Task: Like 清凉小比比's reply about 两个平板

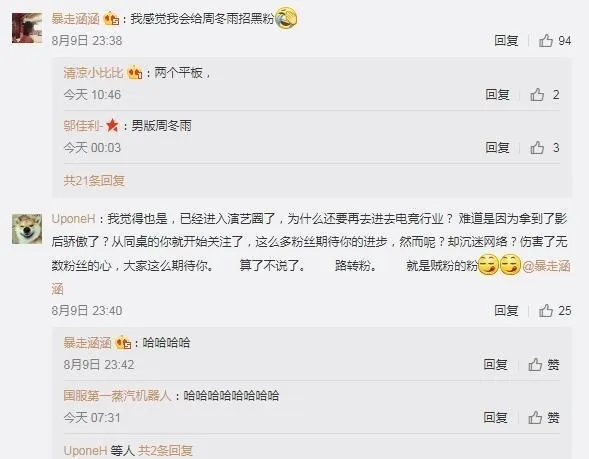Action: (x=544, y=95)
